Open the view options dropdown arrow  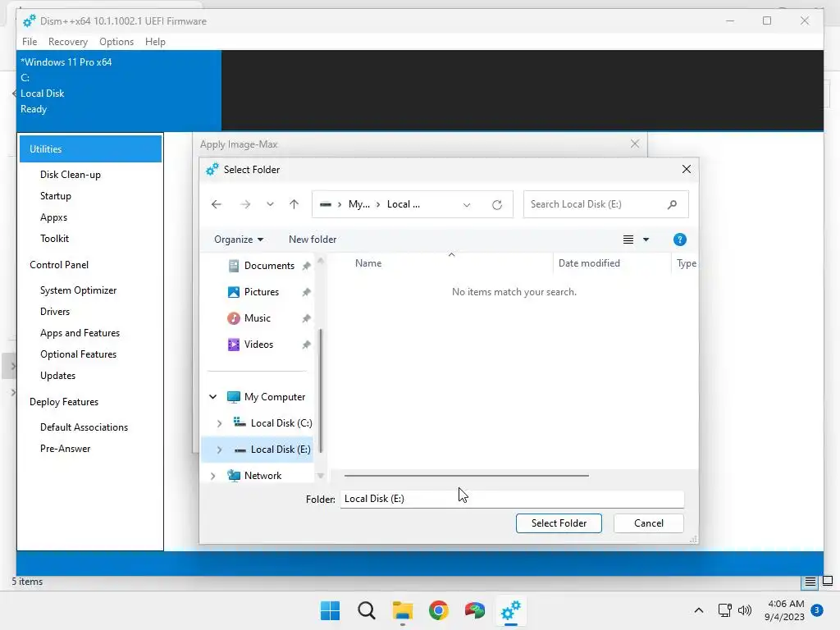[x=646, y=240]
